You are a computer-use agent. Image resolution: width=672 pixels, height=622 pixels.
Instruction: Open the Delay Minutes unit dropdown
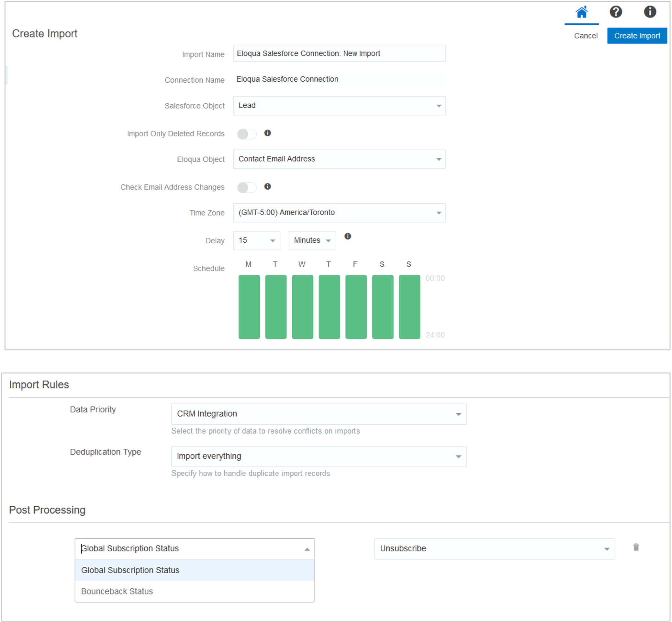(x=312, y=240)
